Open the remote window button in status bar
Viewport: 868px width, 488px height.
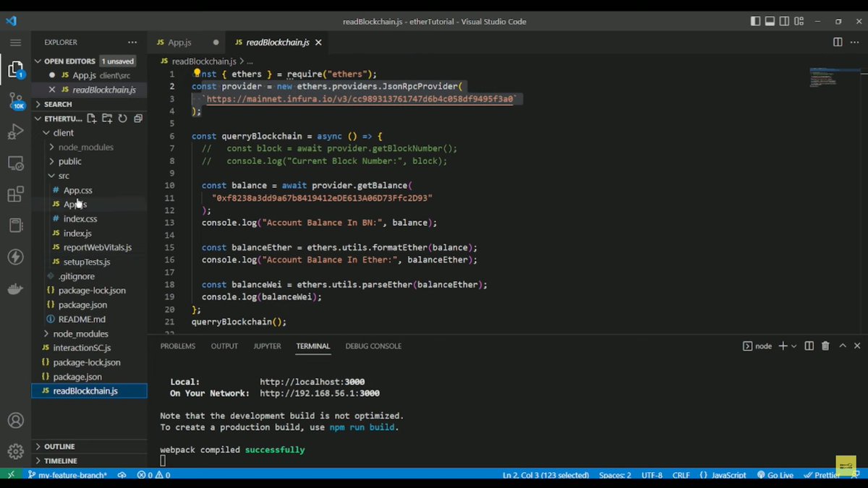tap(11, 475)
